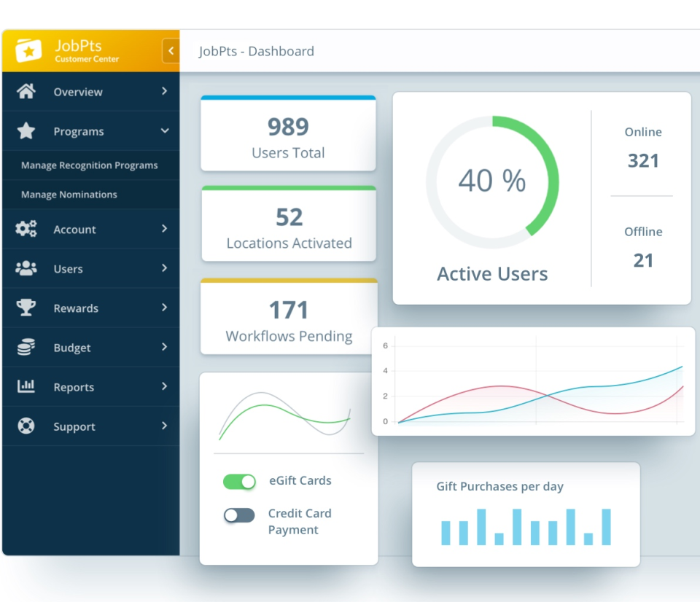Click the Reports bar chart icon
This screenshot has width=700, height=602.
(26, 386)
